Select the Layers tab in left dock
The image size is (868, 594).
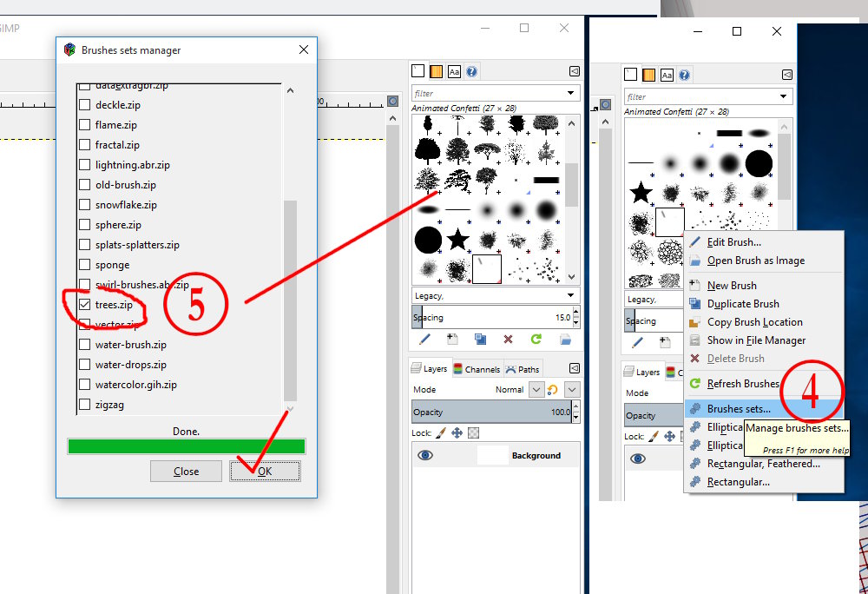coord(430,369)
